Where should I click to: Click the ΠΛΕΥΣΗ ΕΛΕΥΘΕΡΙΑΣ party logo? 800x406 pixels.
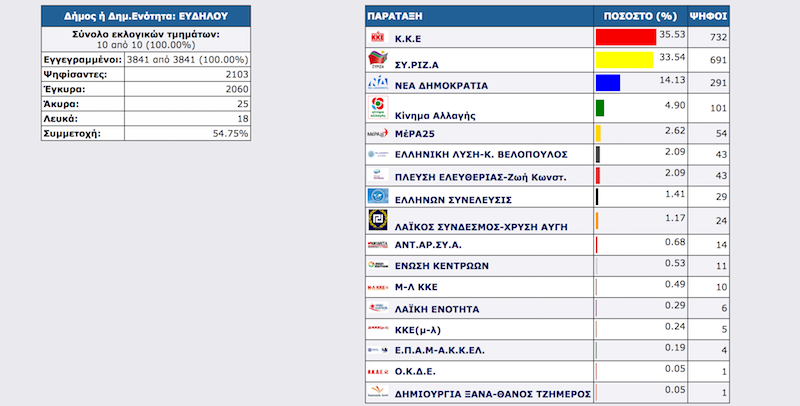pos(379,174)
